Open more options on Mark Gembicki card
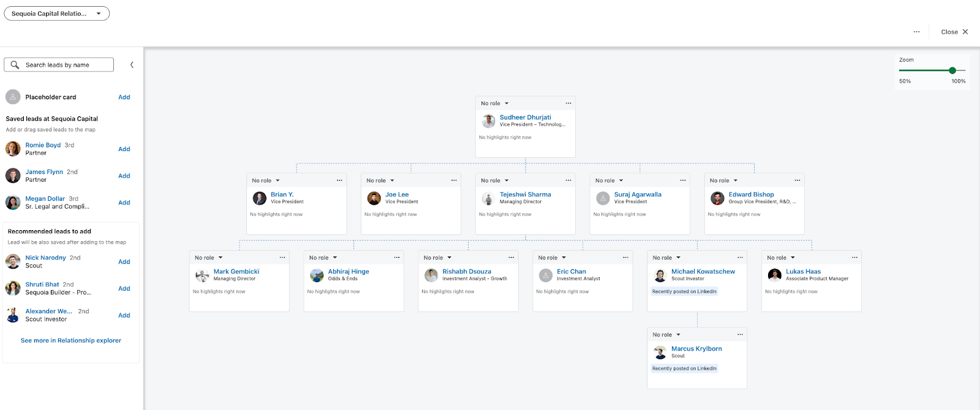Screen dimensions: 980x410 (x=282, y=258)
